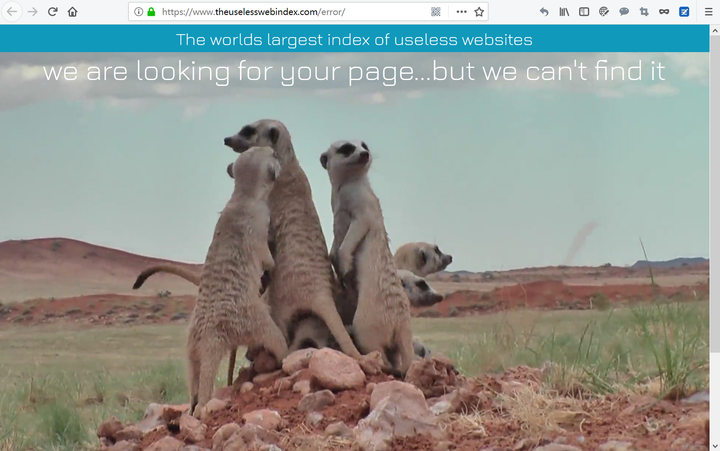The image size is (720, 451).
Task: Click the blue notepad edit extension
Action: (684, 12)
